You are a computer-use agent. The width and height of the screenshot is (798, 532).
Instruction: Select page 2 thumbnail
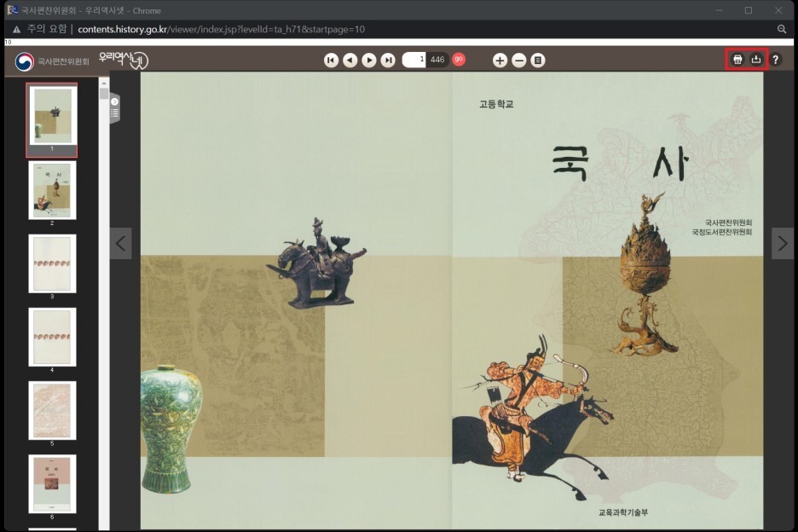52,190
